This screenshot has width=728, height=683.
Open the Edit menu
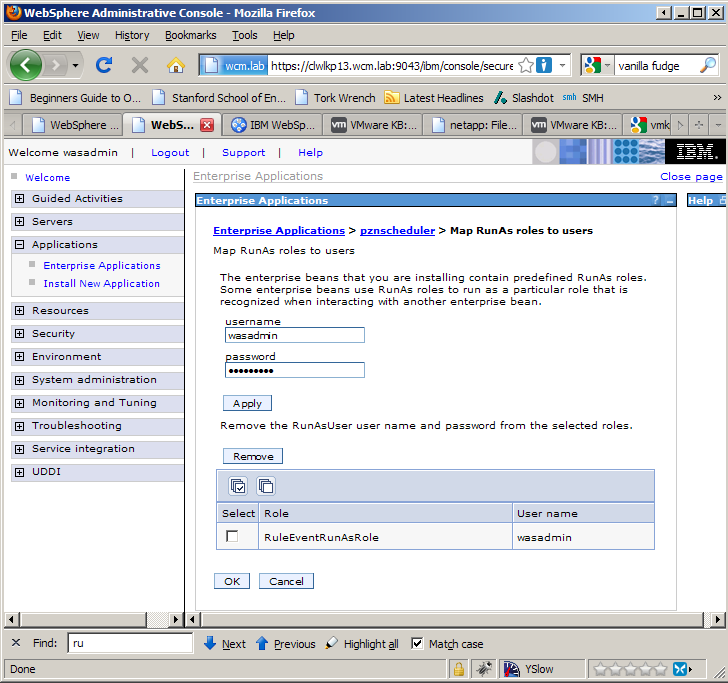point(52,35)
